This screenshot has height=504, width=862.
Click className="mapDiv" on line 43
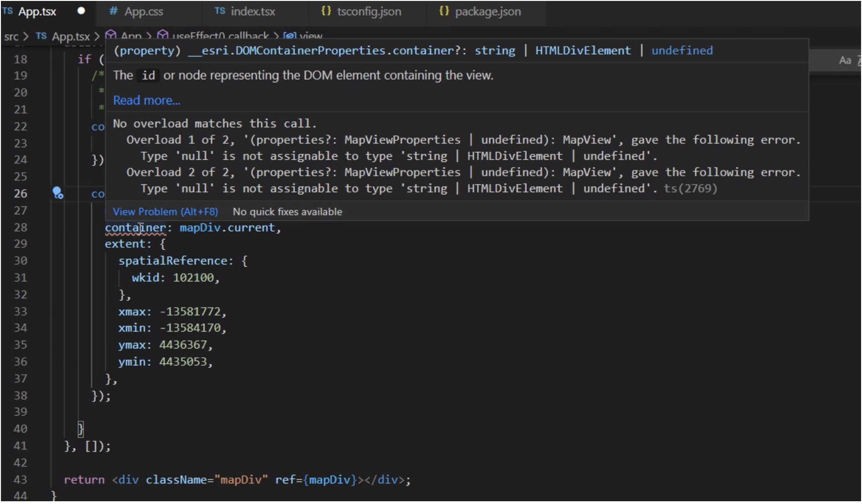(x=207, y=480)
